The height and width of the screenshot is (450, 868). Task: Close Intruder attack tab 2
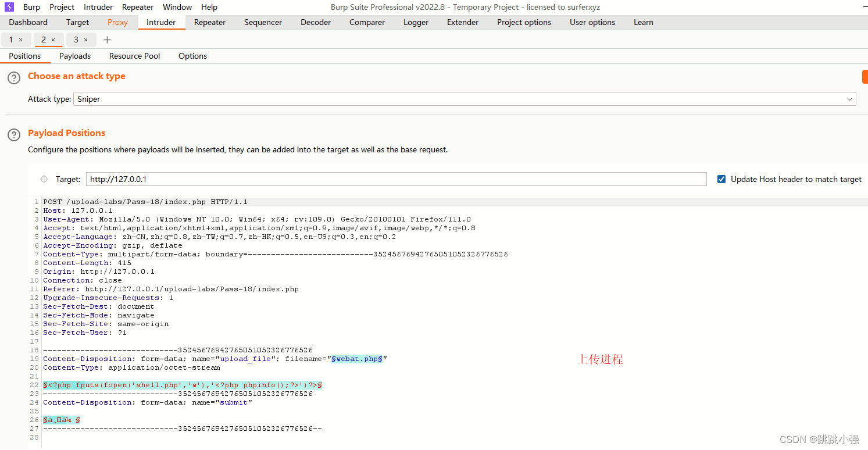click(53, 40)
